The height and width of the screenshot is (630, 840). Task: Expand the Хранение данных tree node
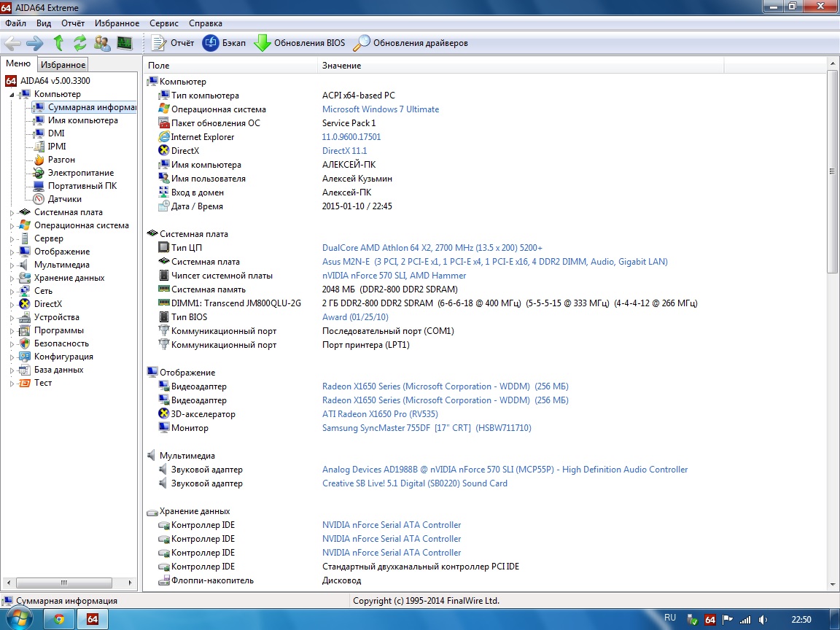12,279
